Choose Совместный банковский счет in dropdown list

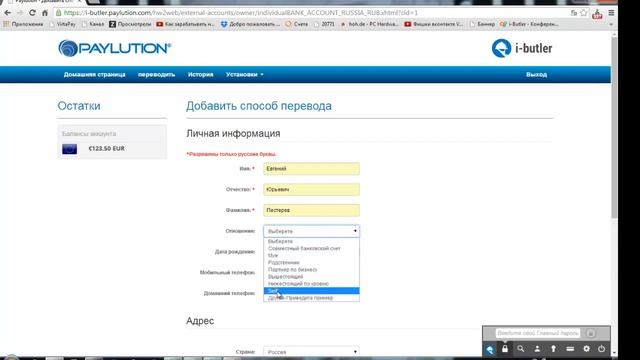coord(311,248)
